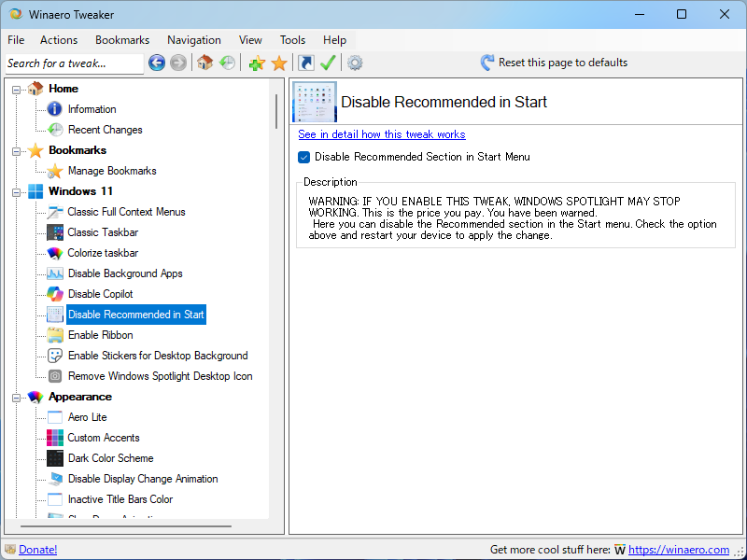
Task: Click the Reset page curved arrow icon
Action: [487, 63]
